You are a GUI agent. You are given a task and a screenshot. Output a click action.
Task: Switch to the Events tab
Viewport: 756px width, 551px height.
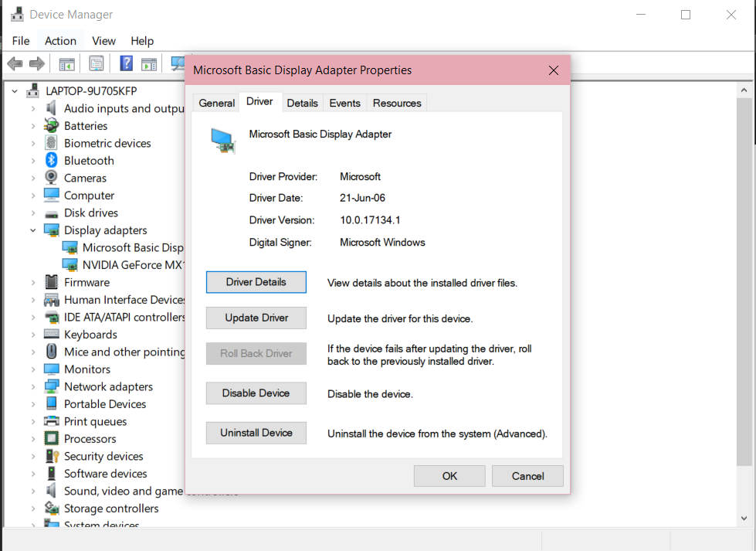(344, 103)
